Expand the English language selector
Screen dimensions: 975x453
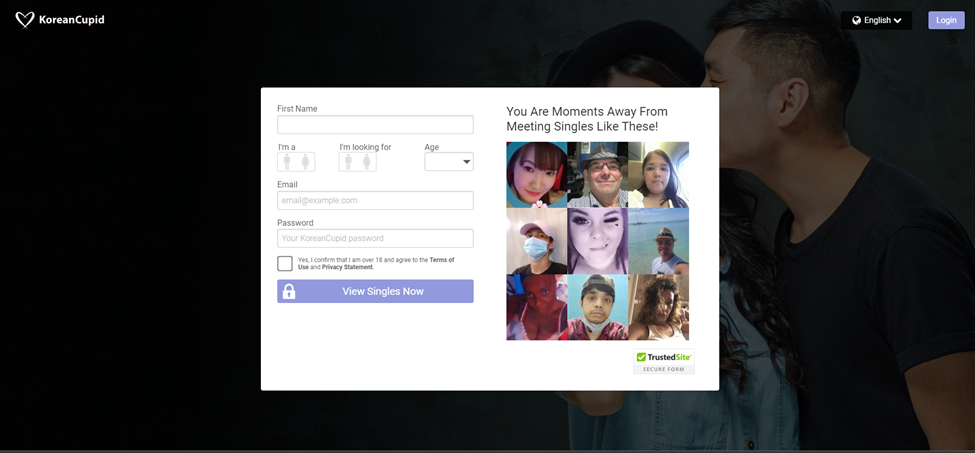[x=877, y=20]
